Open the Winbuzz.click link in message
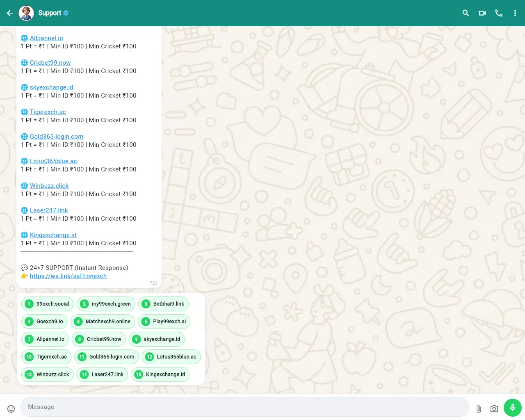Viewport: 525px width, 420px height. pyautogui.click(x=49, y=186)
